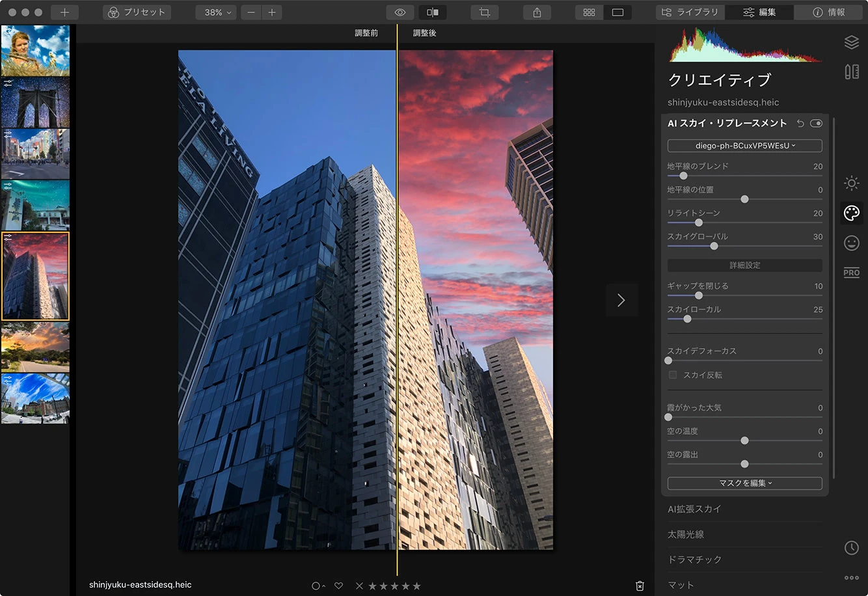Open the diego-ph sky selection dropdown
This screenshot has width=868, height=596.
(x=744, y=146)
